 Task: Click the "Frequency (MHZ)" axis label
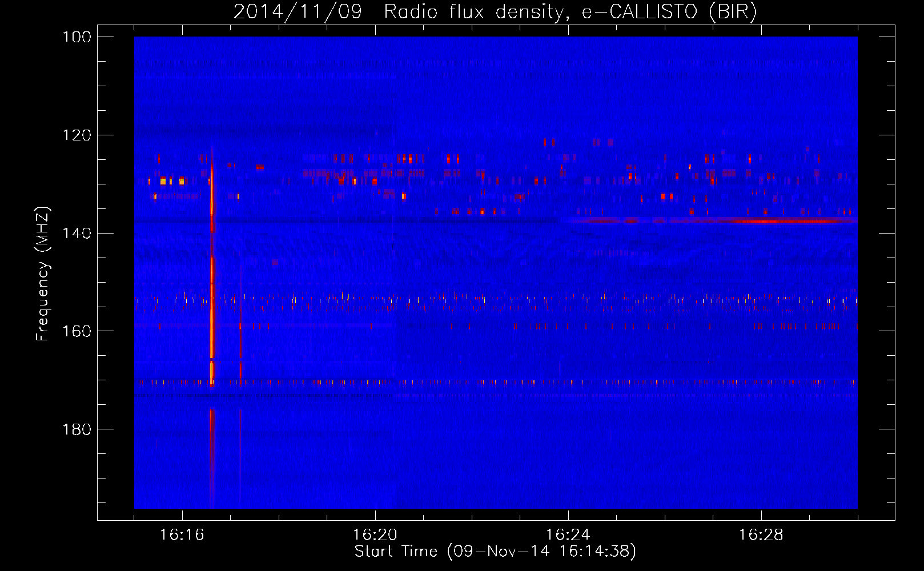(x=43, y=274)
